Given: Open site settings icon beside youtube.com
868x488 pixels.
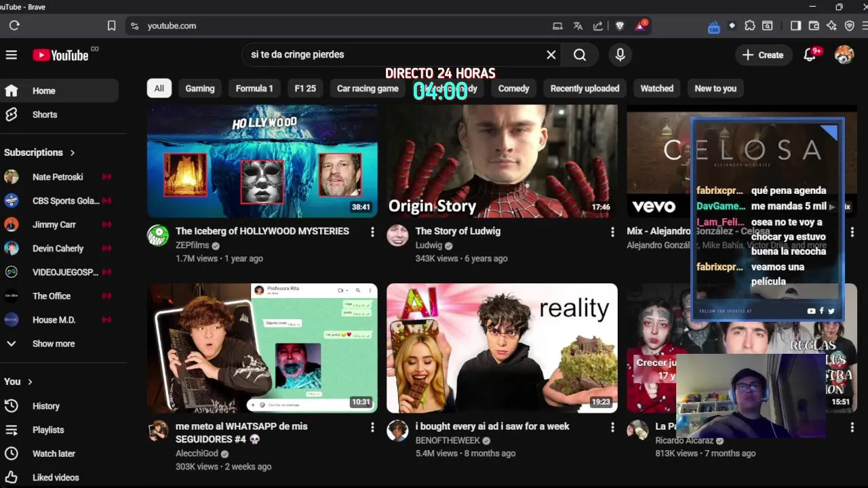Looking at the screenshot, I should pos(134,26).
